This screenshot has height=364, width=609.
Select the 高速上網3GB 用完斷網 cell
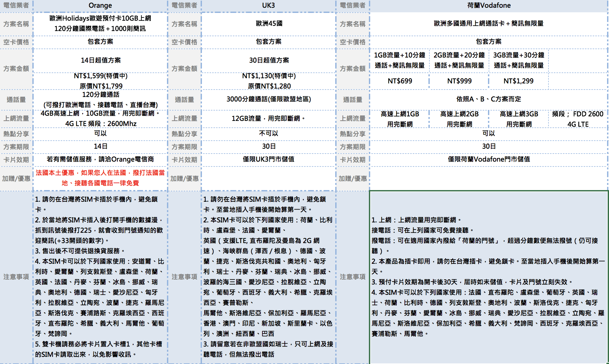click(x=518, y=119)
